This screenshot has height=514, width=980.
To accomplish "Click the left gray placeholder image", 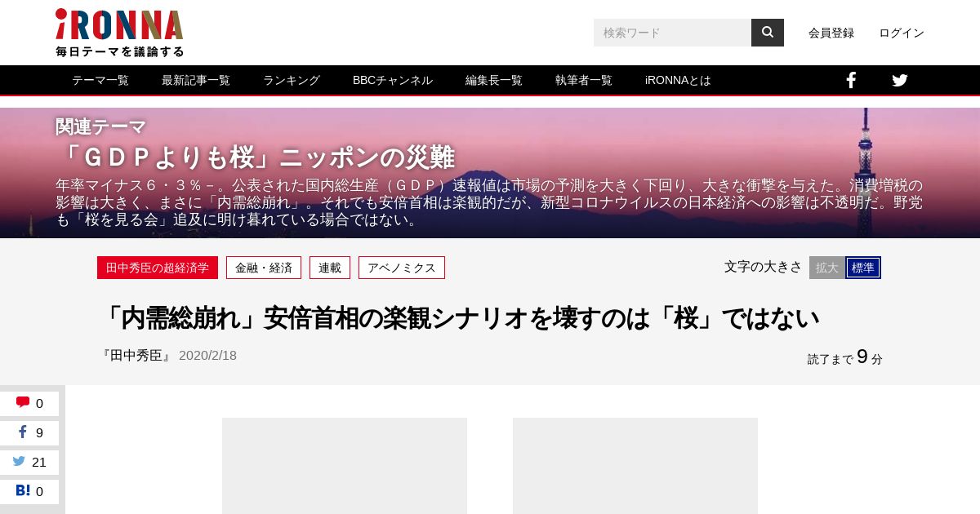I will 345,466.
